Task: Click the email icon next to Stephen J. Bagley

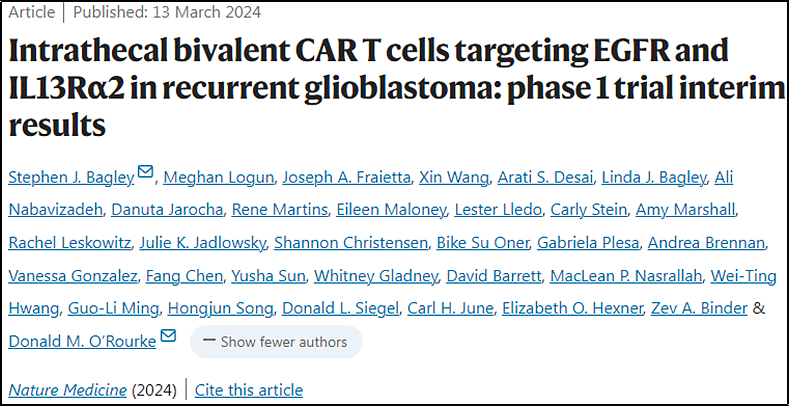Action: [x=145, y=172]
